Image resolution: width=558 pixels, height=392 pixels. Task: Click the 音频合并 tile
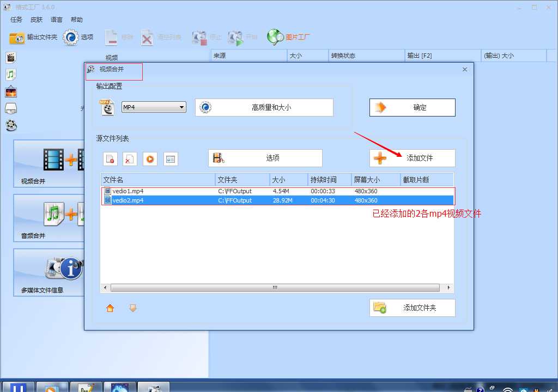click(49, 218)
